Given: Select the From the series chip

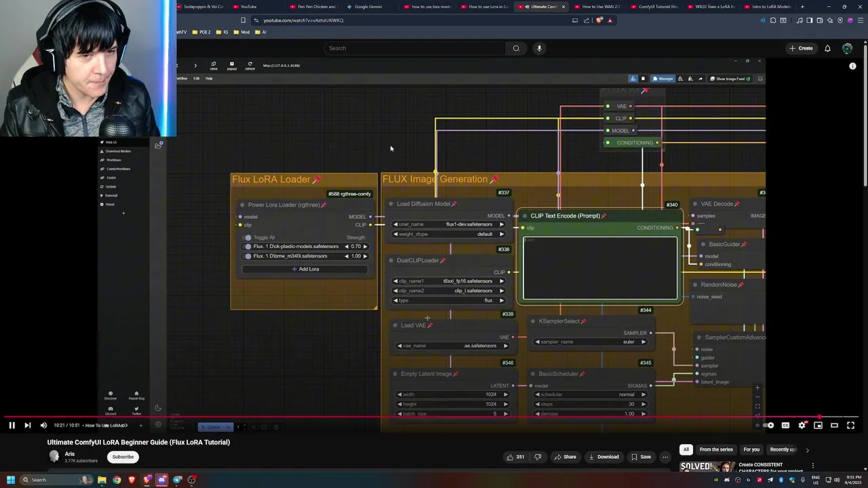Looking at the screenshot, I should pos(716,449).
